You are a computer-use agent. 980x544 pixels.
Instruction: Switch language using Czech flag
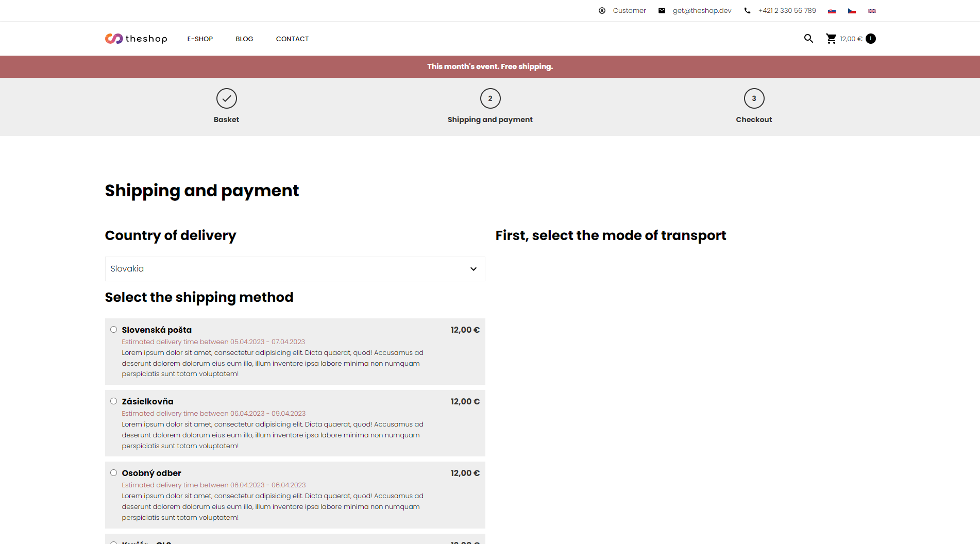click(x=852, y=11)
